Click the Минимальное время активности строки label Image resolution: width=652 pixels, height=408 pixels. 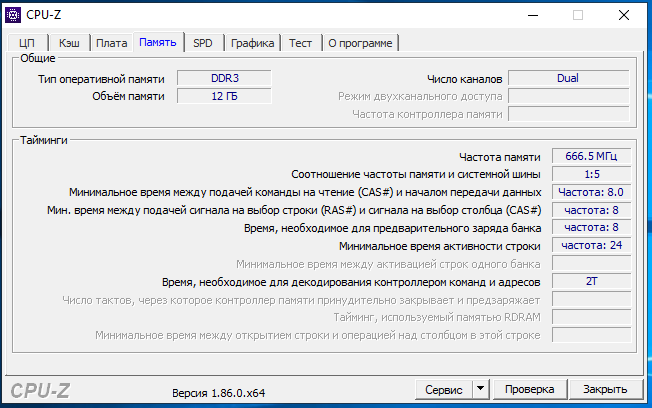click(x=440, y=246)
